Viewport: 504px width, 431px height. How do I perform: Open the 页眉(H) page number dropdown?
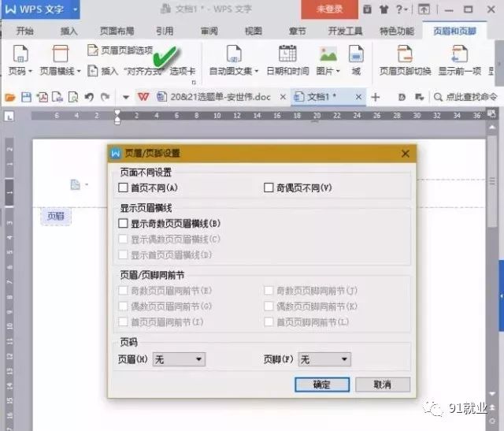[x=179, y=359]
